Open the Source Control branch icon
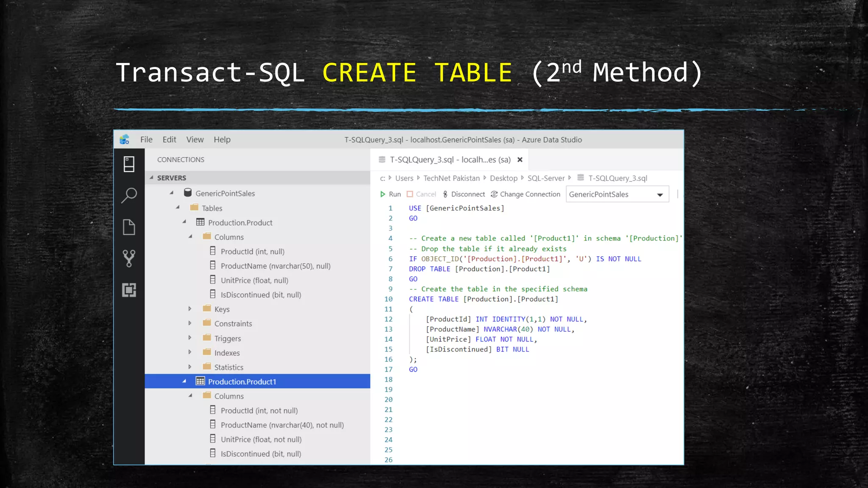Viewport: 868px width, 488px height. tap(129, 258)
